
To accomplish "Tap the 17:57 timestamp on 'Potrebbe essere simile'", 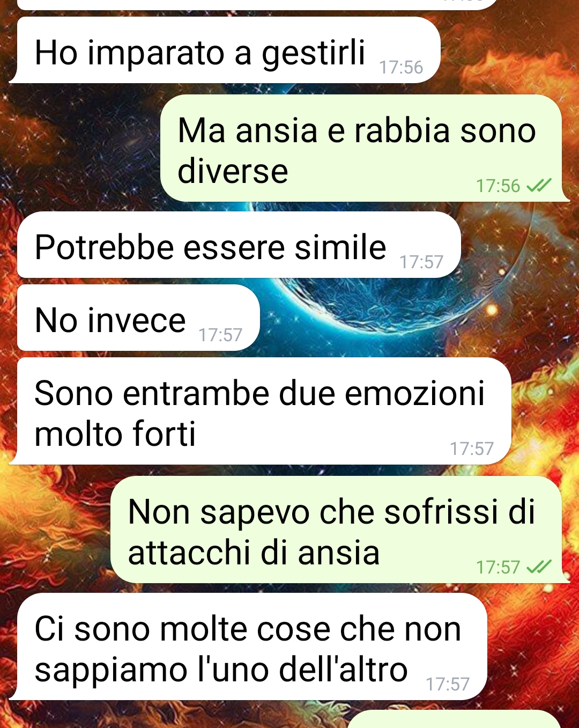I will click(x=421, y=262).
